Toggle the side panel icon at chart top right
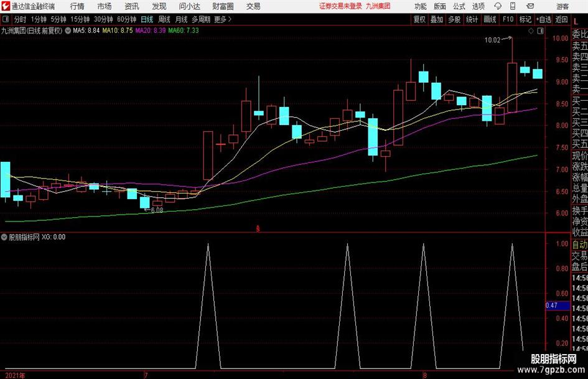Screen dimensions: 588x379 coord(540,31)
